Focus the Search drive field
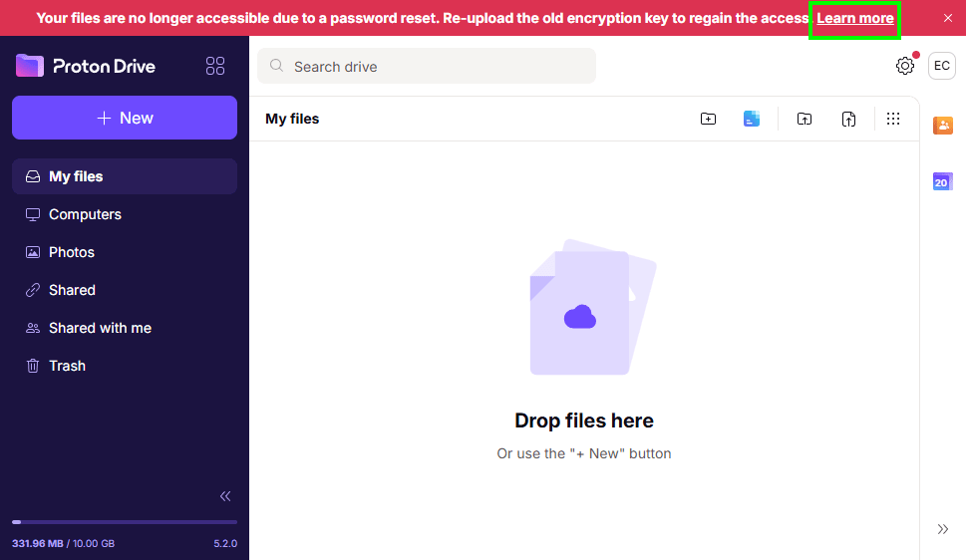Screen dimensions: 966x560 coord(427,66)
